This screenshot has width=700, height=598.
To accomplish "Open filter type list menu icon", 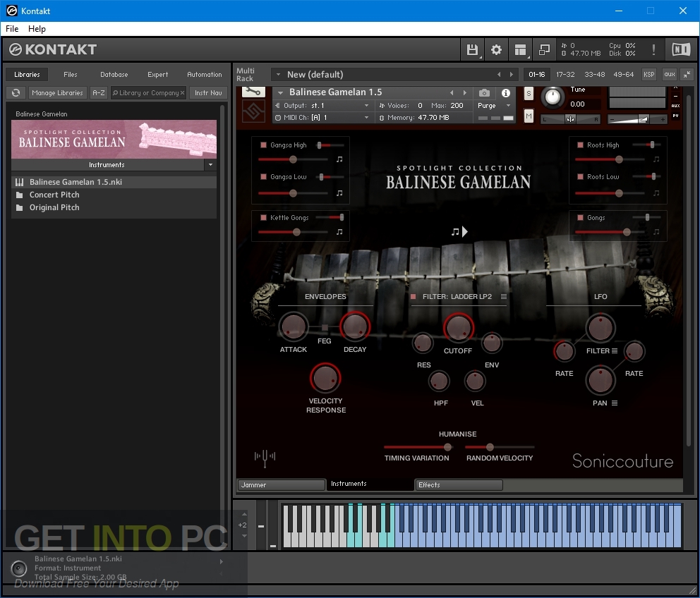I will 504,296.
